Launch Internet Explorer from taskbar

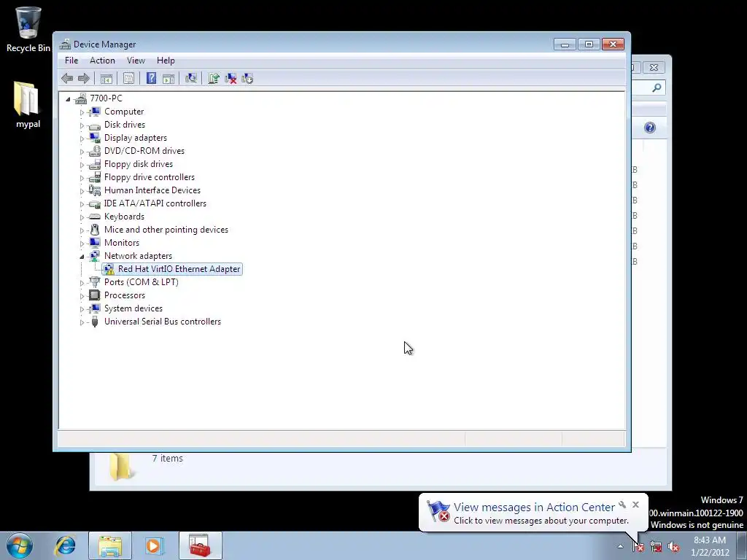pyautogui.click(x=65, y=545)
